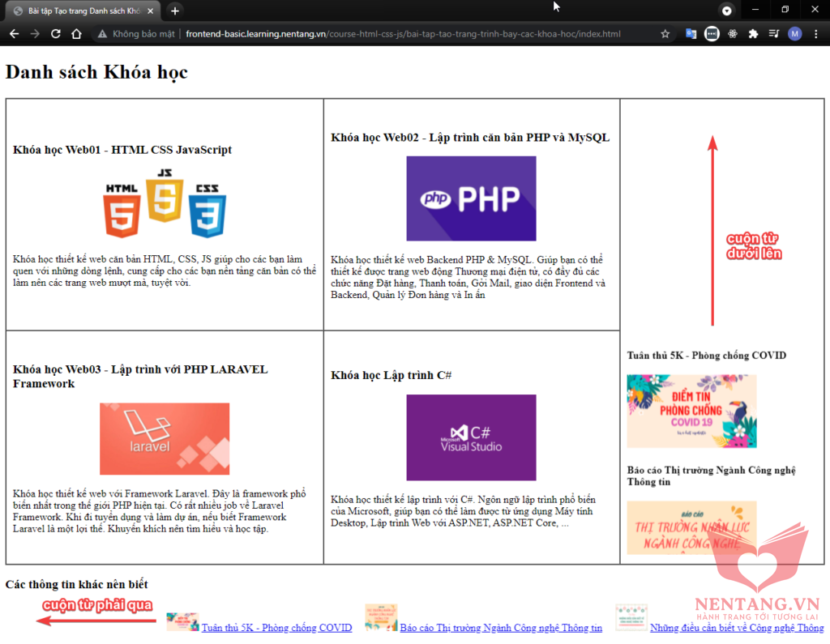The image size is (830, 644).
Task: Expand the tab search dropdown arrow
Action: click(727, 11)
